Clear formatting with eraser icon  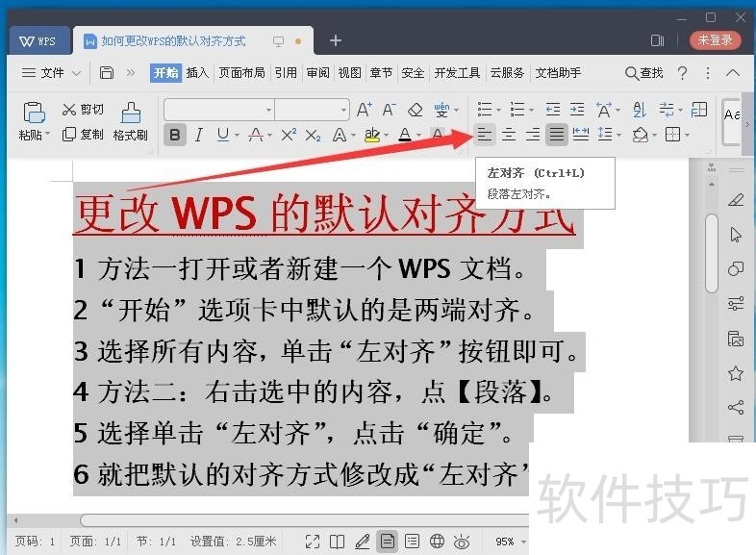tap(416, 110)
